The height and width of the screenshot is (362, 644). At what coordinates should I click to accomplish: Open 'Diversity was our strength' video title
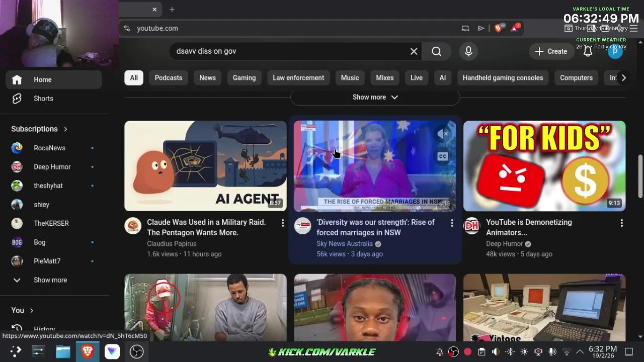375,227
